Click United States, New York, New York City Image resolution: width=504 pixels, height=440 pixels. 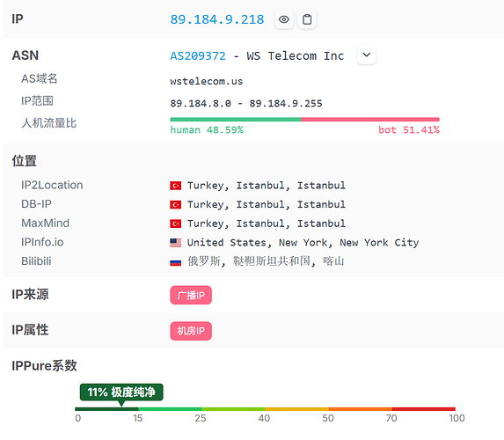[x=303, y=243]
